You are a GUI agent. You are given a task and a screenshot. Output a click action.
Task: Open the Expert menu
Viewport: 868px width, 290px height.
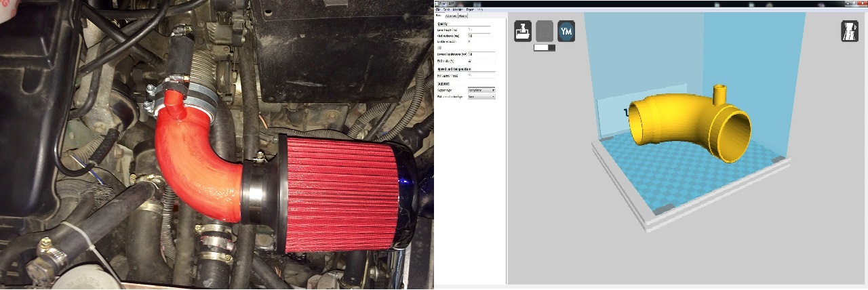469,10
